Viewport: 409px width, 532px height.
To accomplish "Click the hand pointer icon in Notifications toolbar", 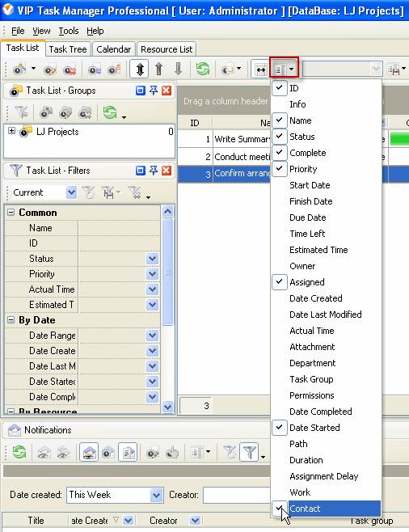I will (x=173, y=452).
